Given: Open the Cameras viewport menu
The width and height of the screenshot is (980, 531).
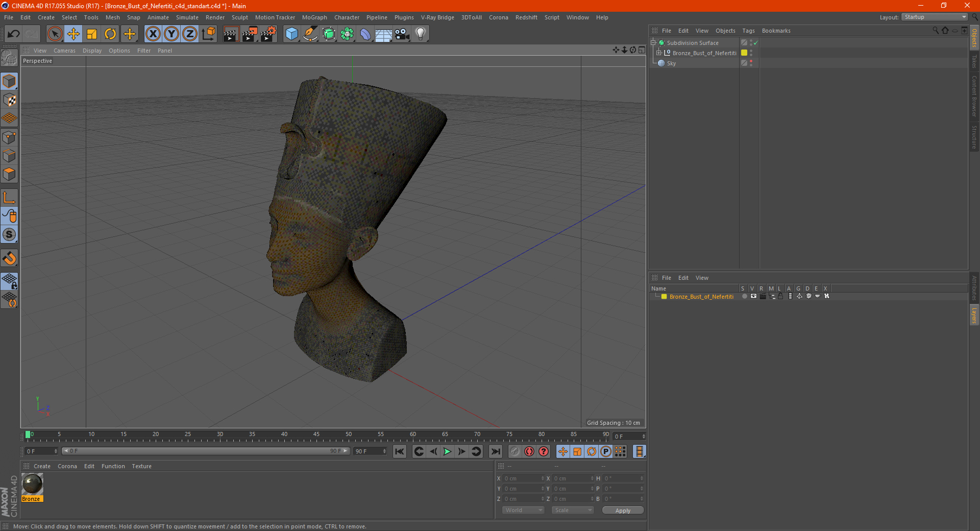Looking at the screenshot, I should pos(64,51).
